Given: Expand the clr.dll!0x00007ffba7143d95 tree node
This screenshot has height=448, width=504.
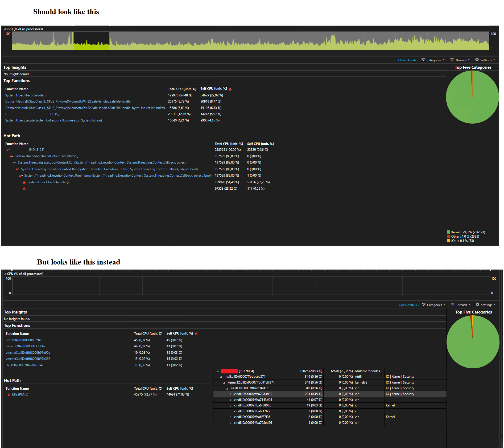Looking at the screenshot, I should coord(230,400).
